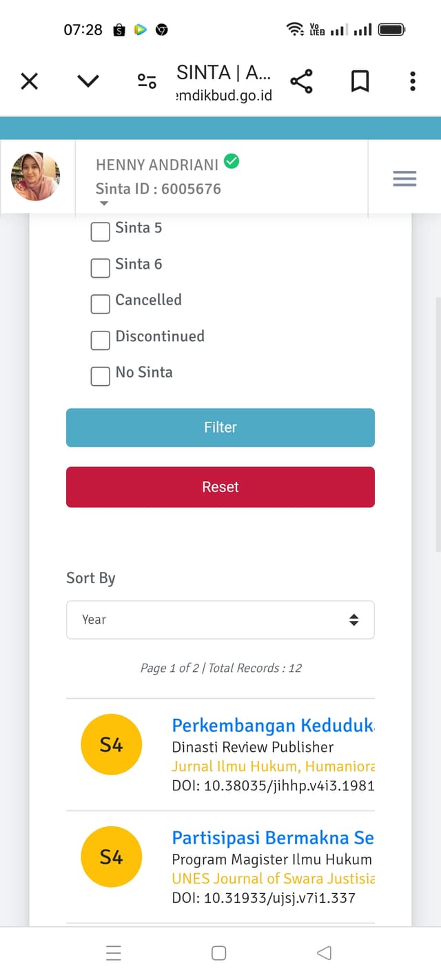Tap the Android back navigation button
441x980 pixels.
(324, 952)
